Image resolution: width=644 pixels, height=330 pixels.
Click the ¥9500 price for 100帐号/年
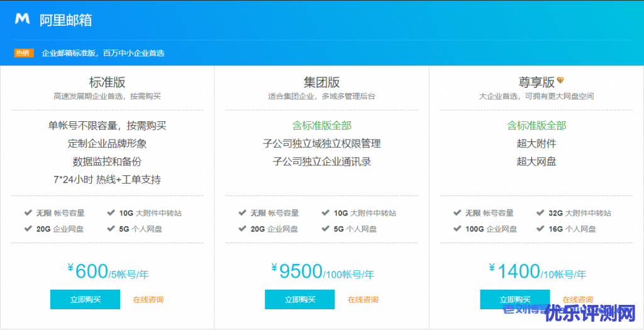pyautogui.click(x=323, y=272)
